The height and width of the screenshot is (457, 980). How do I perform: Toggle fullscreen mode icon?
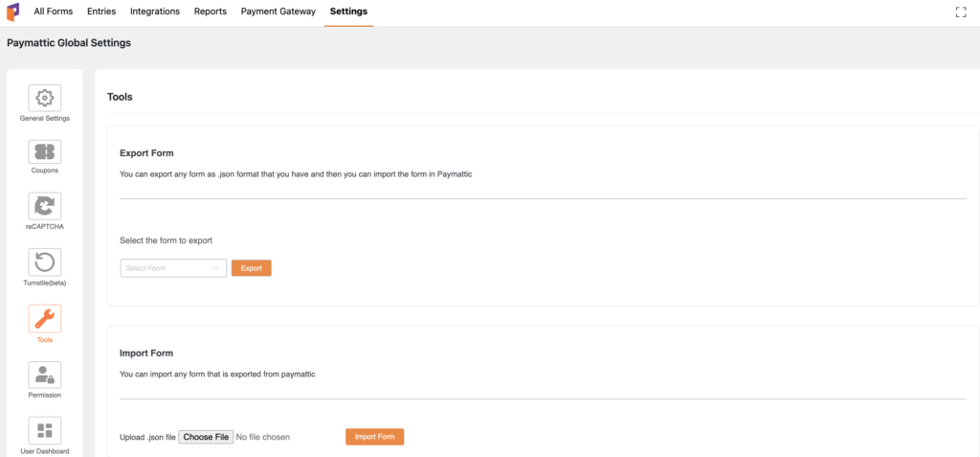coord(961,11)
